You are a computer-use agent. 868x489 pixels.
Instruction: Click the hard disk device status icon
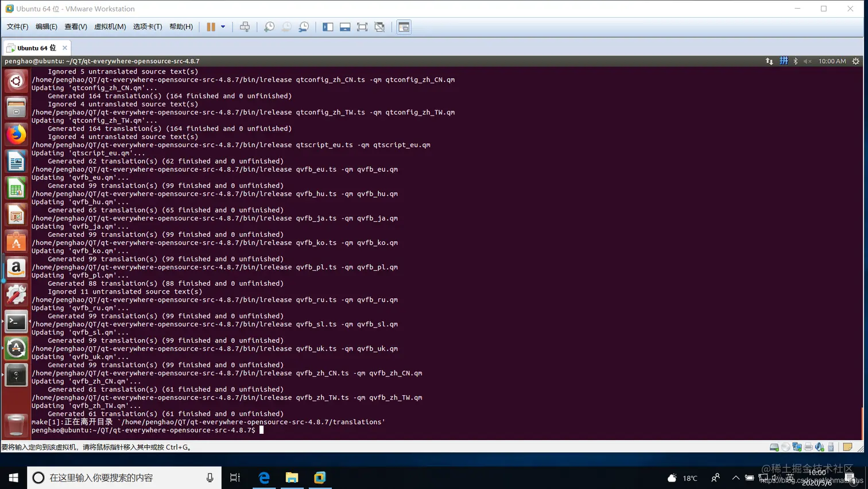click(x=774, y=447)
